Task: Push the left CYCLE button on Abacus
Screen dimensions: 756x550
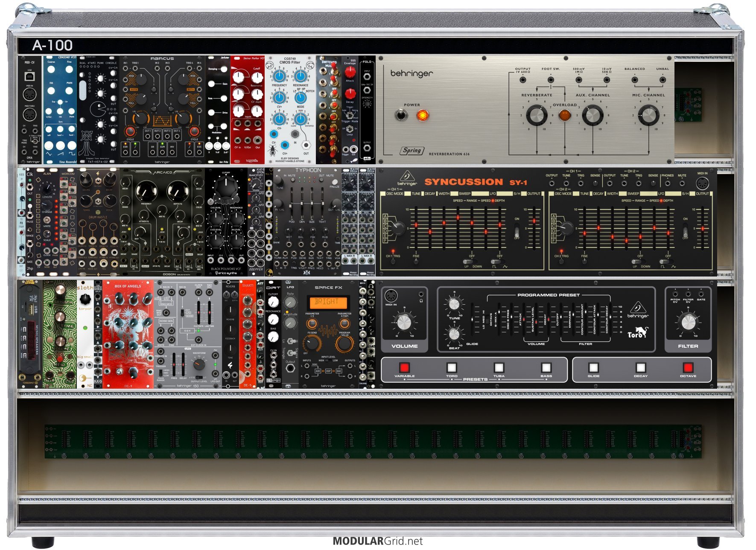Action: [130, 131]
